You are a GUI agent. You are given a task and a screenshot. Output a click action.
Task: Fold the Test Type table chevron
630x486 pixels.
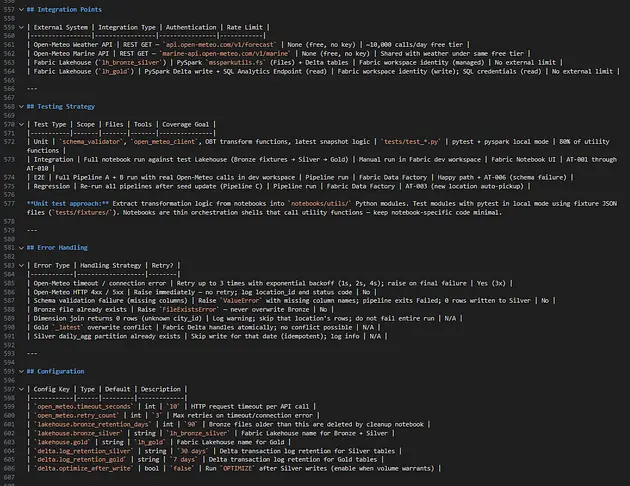(x=21, y=125)
